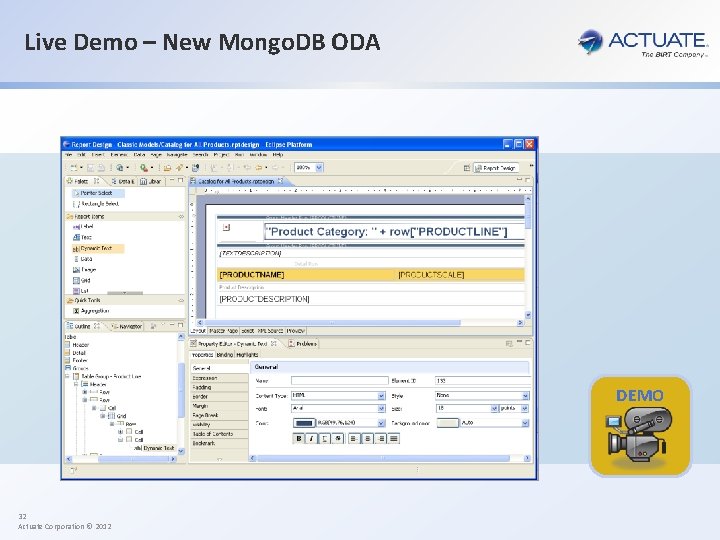Justify text in Property Editor

[x=394, y=439]
